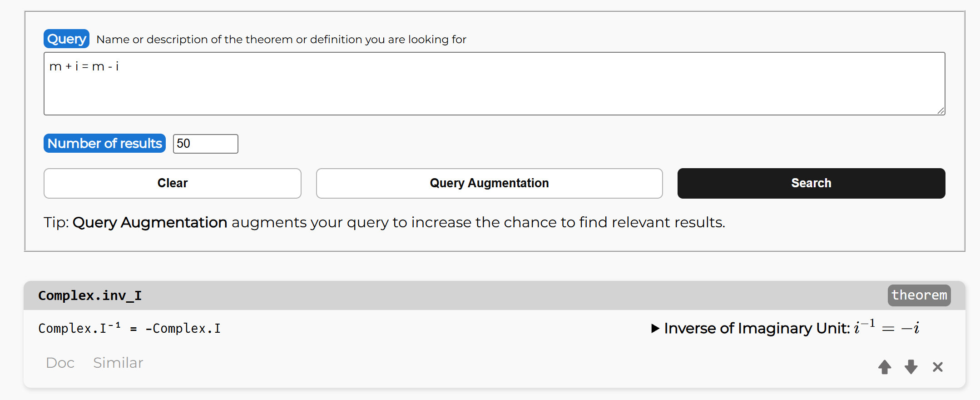Show Similar theorems to Complex.inv_I

(x=118, y=363)
